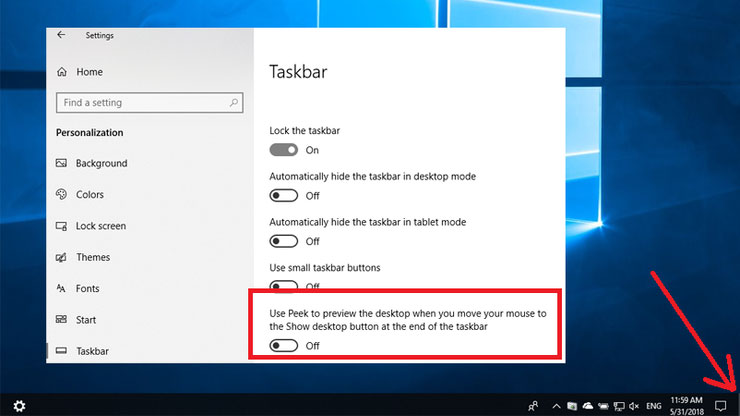Enable auto-hide taskbar in desktop mode
Image resolution: width=740 pixels, height=416 pixels.
click(x=284, y=195)
